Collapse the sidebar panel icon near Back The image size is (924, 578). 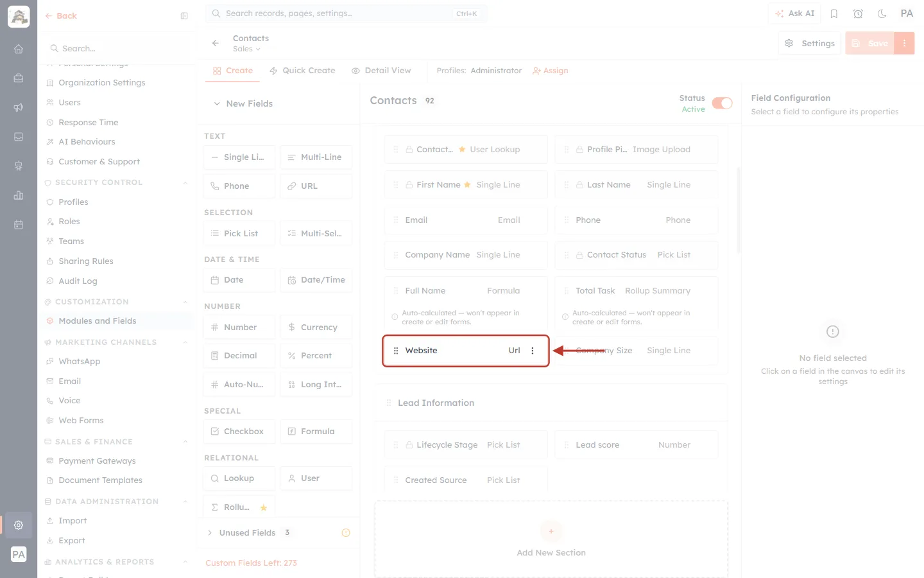click(184, 16)
